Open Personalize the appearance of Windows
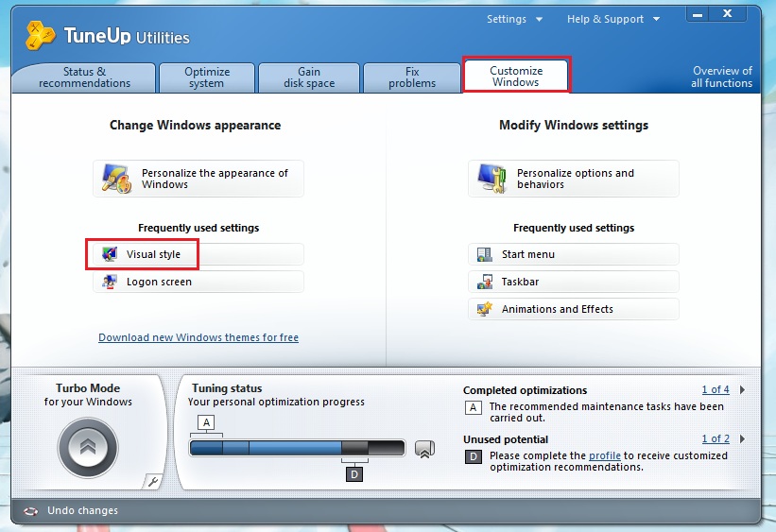The image size is (776, 532). 198,179
